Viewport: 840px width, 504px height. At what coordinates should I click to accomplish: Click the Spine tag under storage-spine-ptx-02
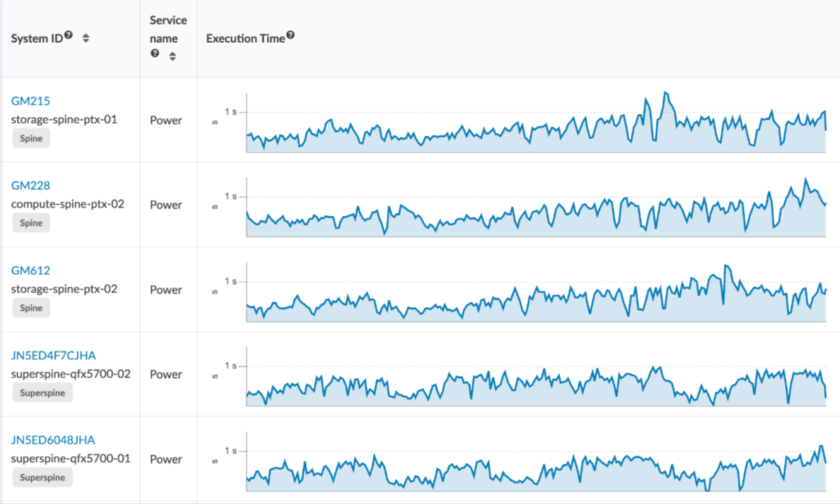tap(31, 308)
